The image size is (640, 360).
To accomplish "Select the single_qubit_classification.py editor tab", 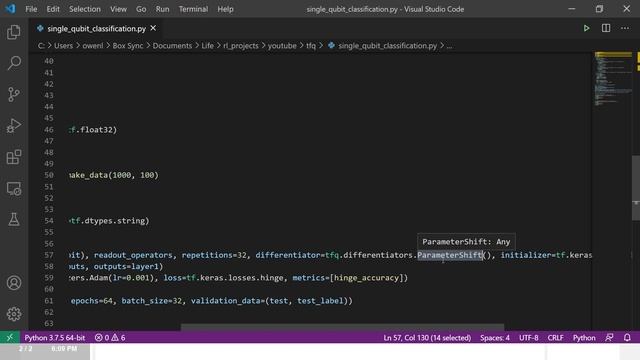I will point(96,29).
